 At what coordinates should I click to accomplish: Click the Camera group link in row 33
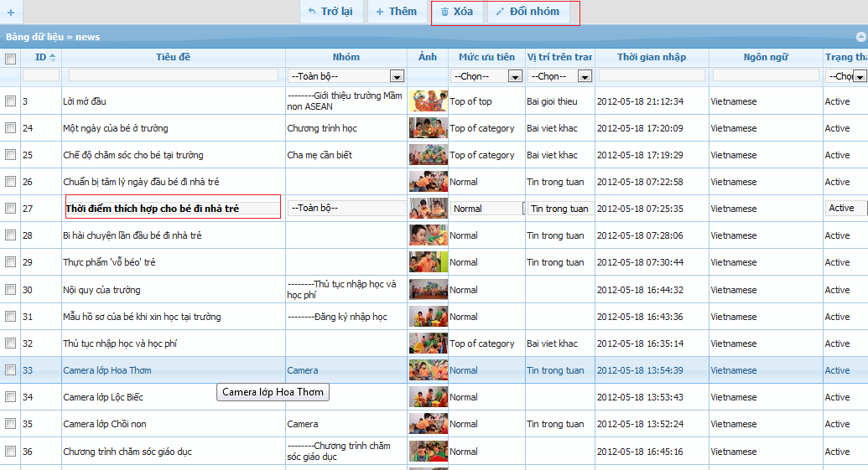(303, 370)
